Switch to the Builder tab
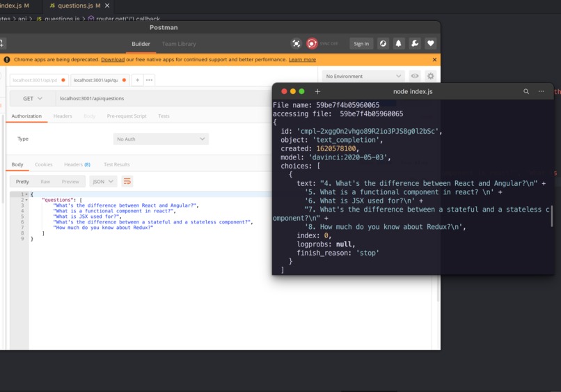 coord(141,44)
